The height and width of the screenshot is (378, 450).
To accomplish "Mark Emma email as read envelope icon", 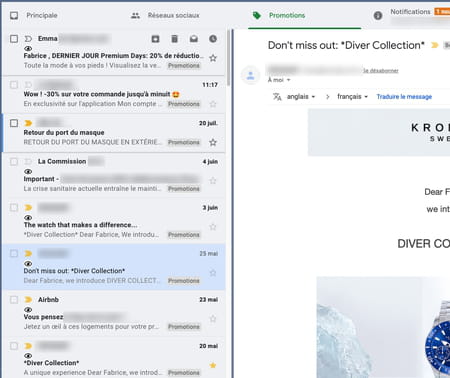I will click(x=194, y=39).
